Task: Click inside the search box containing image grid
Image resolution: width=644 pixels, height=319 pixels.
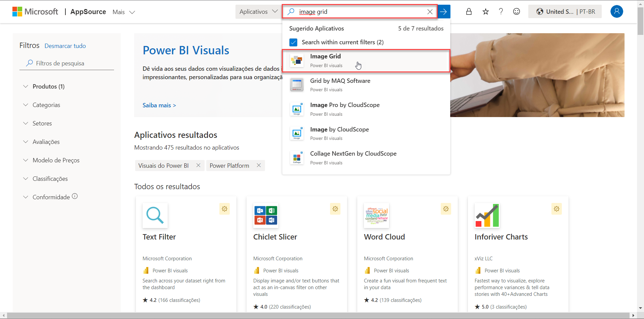Action: (359, 12)
